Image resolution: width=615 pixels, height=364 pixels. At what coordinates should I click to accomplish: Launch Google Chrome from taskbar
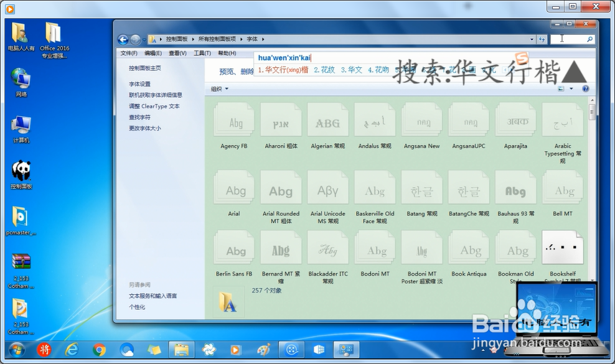(99, 349)
